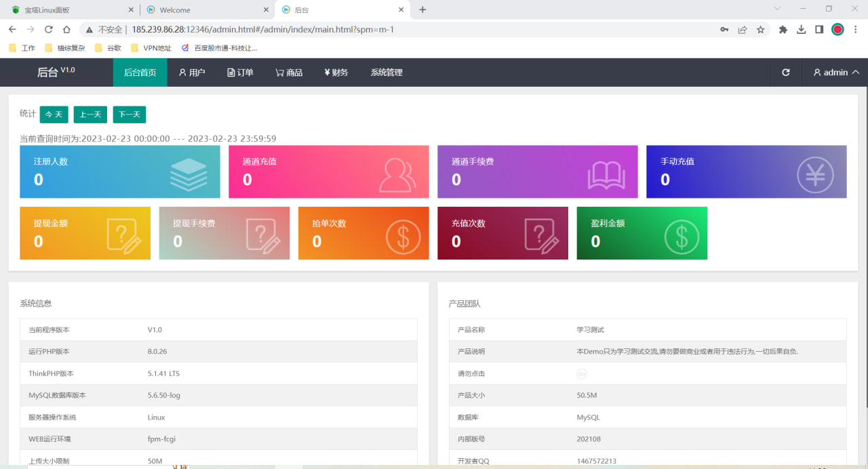The image size is (868, 469).
Task: Bookmark this page with star icon
Action: pos(760,30)
